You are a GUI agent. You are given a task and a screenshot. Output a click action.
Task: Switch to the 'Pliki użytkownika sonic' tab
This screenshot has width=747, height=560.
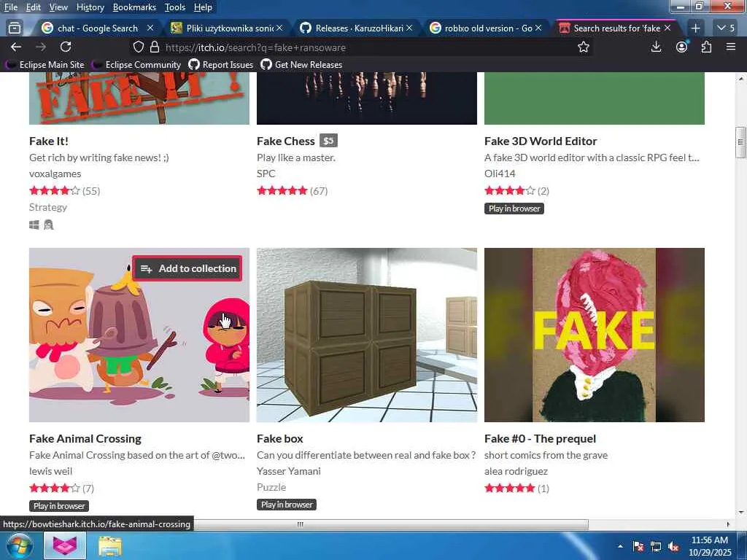point(228,28)
